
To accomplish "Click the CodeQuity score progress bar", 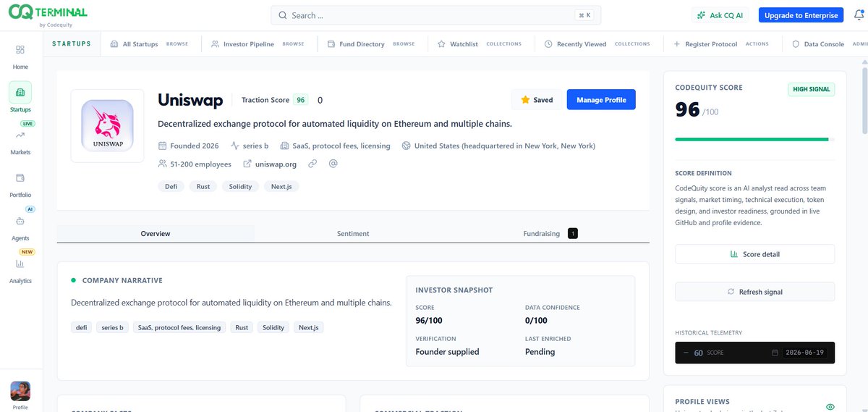I will (x=754, y=139).
